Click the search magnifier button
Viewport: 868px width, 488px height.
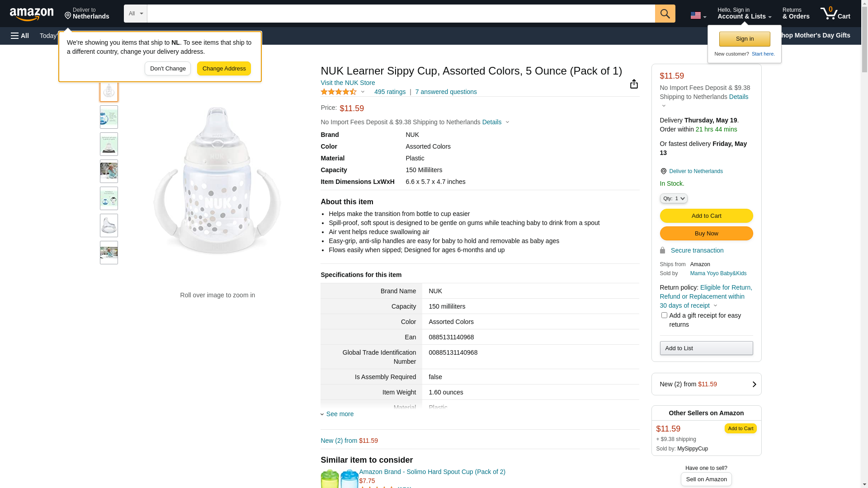pos(665,14)
